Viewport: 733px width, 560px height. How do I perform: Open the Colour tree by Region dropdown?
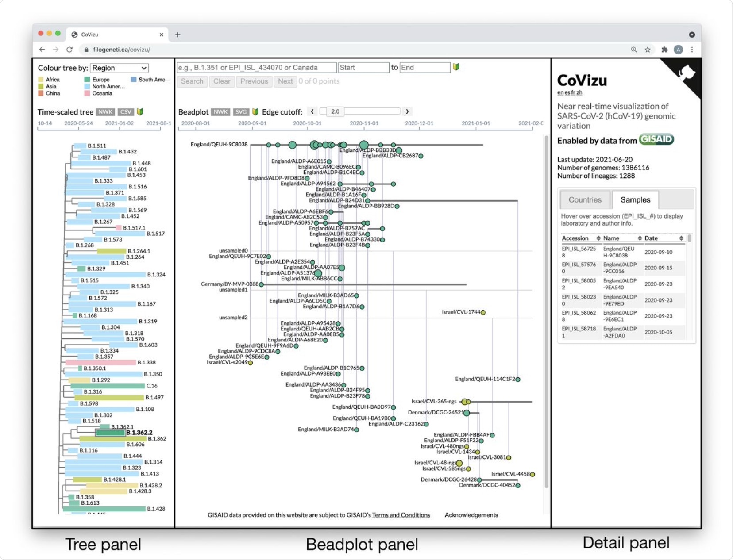(x=119, y=68)
